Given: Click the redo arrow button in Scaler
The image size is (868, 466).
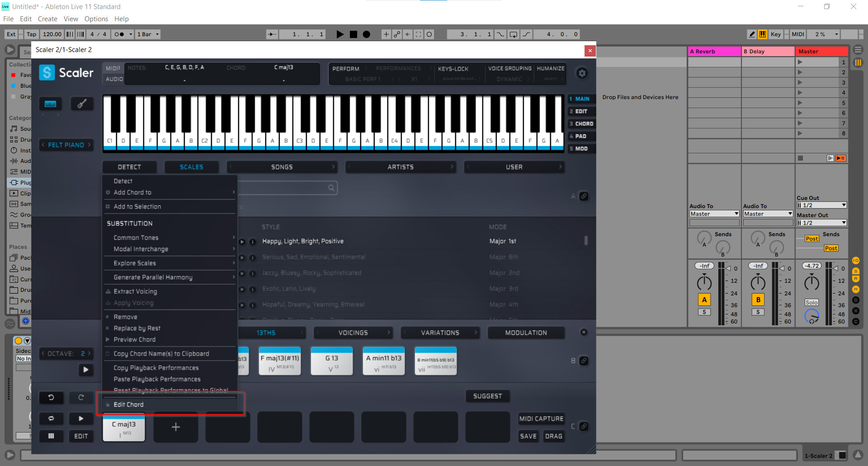Looking at the screenshot, I should click(81, 397).
